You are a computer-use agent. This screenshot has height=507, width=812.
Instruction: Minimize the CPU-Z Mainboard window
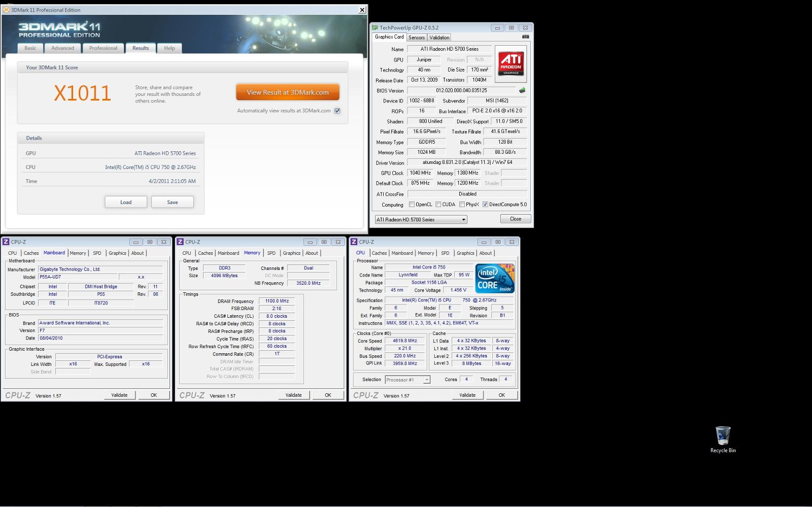pos(136,242)
